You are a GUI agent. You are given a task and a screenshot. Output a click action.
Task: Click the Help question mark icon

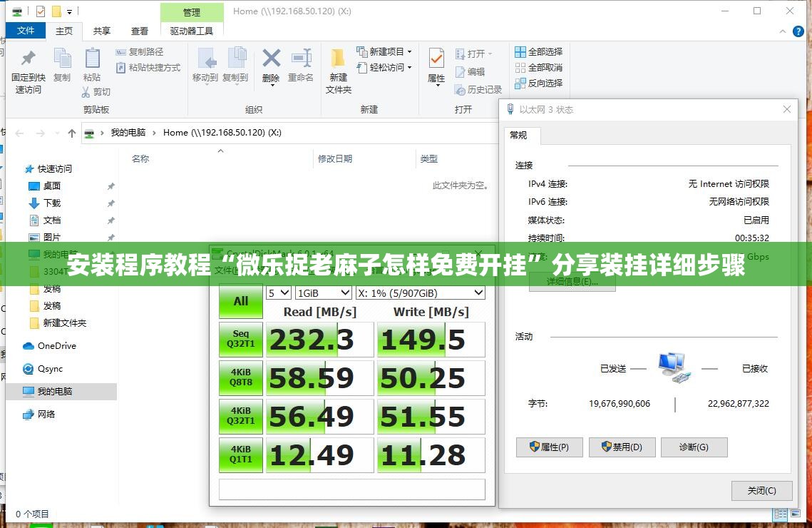tap(798, 31)
